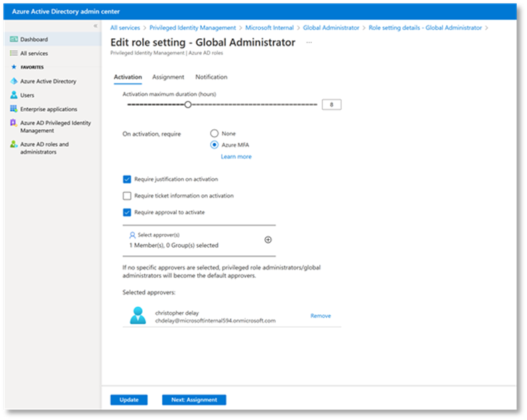
Task: Select the None radio button
Action: click(x=215, y=133)
